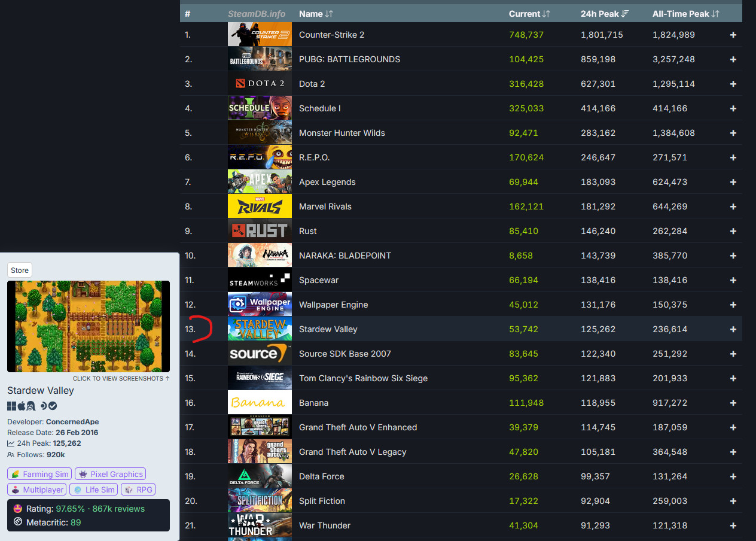Click the Counter-Strike 2 banner thumbnail
Viewport: 756px width, 541px height.
(260, 35)
